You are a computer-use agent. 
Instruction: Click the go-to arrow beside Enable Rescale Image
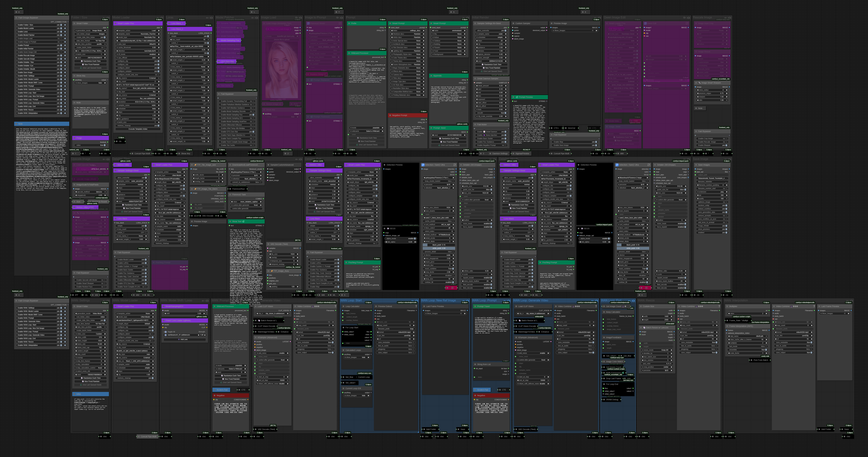click(65, 55)
